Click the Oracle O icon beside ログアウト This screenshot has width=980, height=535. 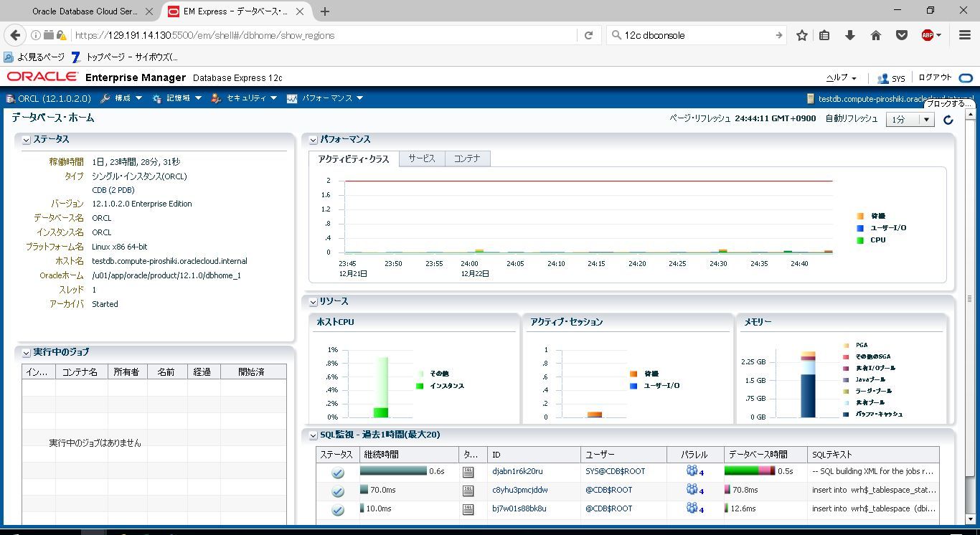click(966, 78)
